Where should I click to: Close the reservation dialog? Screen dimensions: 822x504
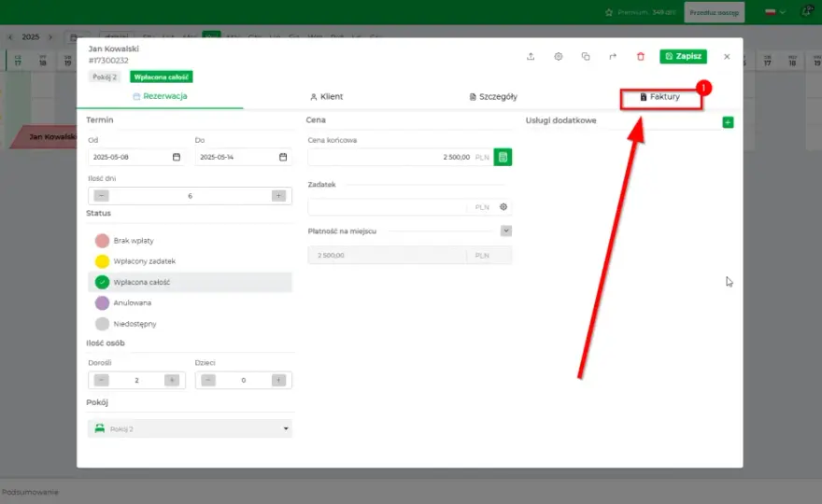point(727,57)
